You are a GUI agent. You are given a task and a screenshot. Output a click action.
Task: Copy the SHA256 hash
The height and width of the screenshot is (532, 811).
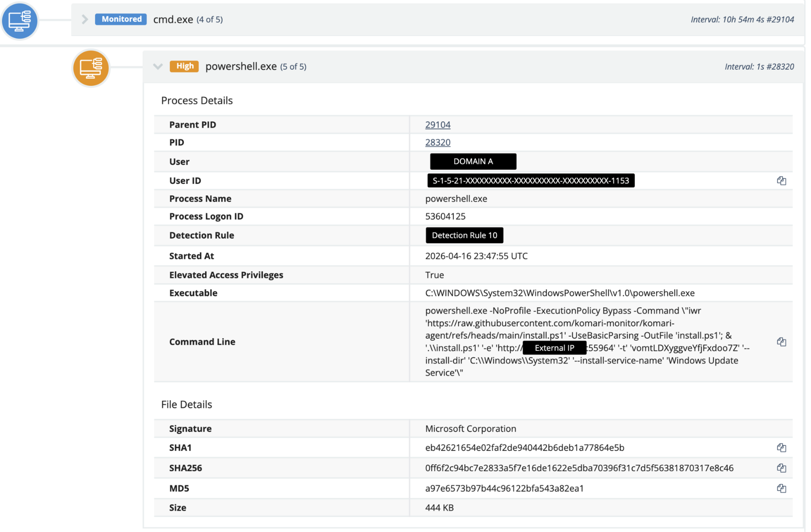tap(781, 468)
